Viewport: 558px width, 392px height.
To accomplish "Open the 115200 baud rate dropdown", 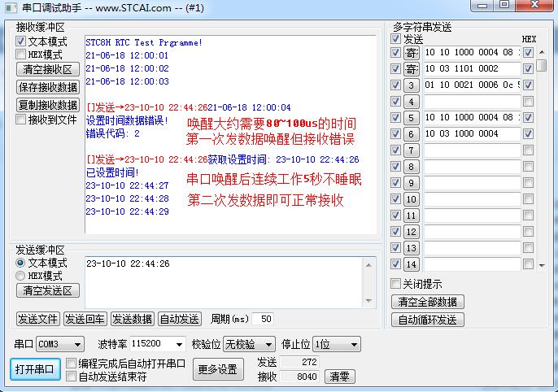I will [x=157, y=344].
